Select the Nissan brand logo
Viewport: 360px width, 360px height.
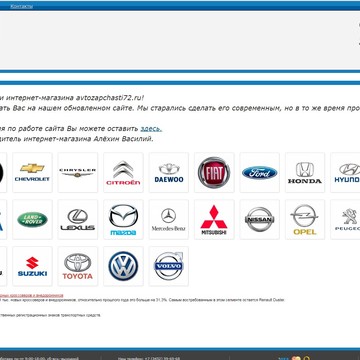(x=260, y=219)
